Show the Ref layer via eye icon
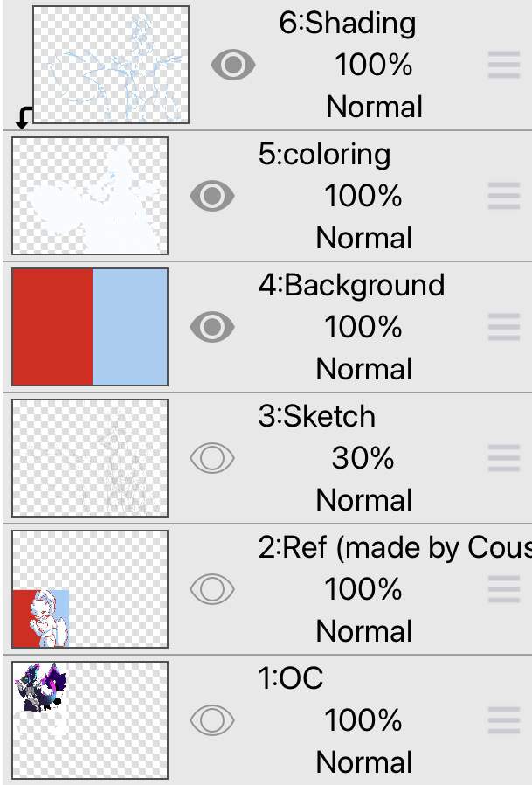Screen dimensions: 532x785 [212, 589]
